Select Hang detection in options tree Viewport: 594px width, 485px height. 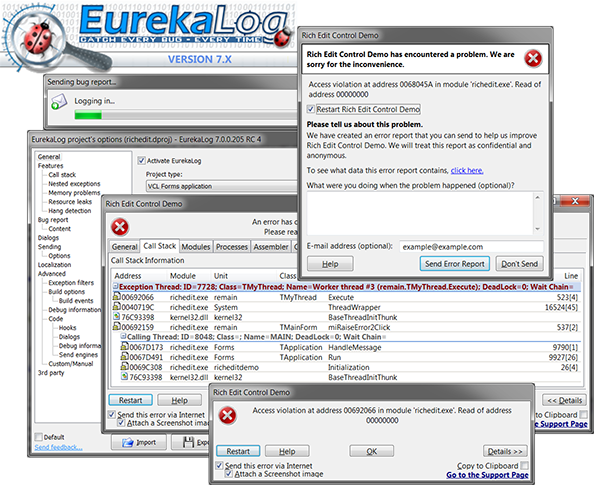(70, 211)
